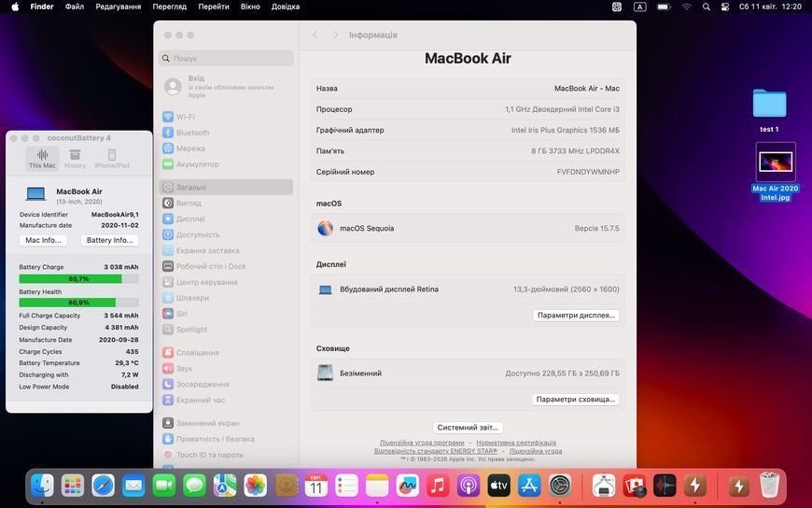Image resolution: width=812 pixels, height=508 pixels.
Task: Open the Trash in the Dock
Action: click(x=770, y=486)
